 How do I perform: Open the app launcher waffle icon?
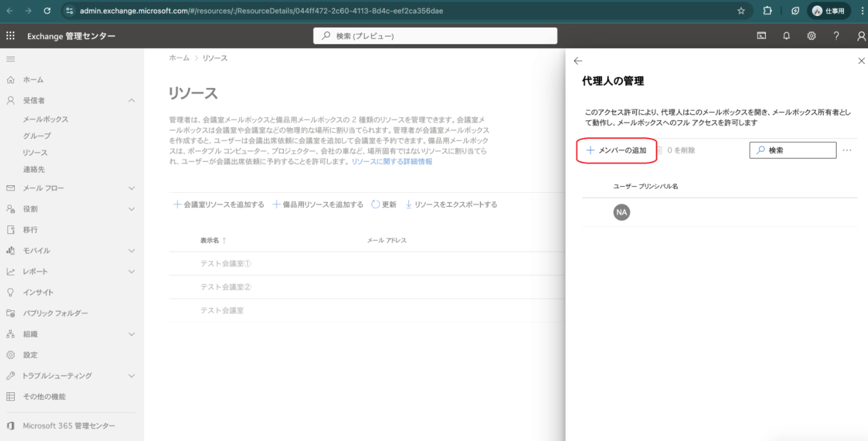(x=10, y=36)
